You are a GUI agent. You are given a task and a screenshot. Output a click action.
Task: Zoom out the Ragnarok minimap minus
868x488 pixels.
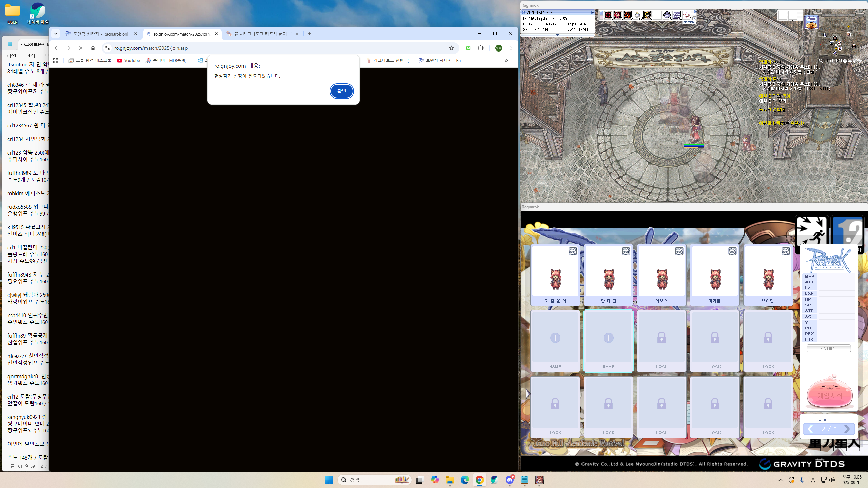pos(850,61)
